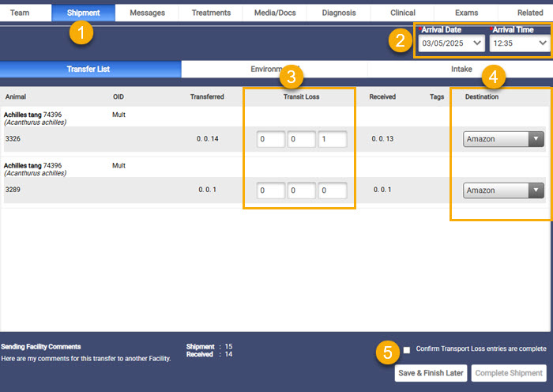The width and height of the screenshot is (553, 392).
Task: Open the Exams tab
Action: (x=466, y=13)
